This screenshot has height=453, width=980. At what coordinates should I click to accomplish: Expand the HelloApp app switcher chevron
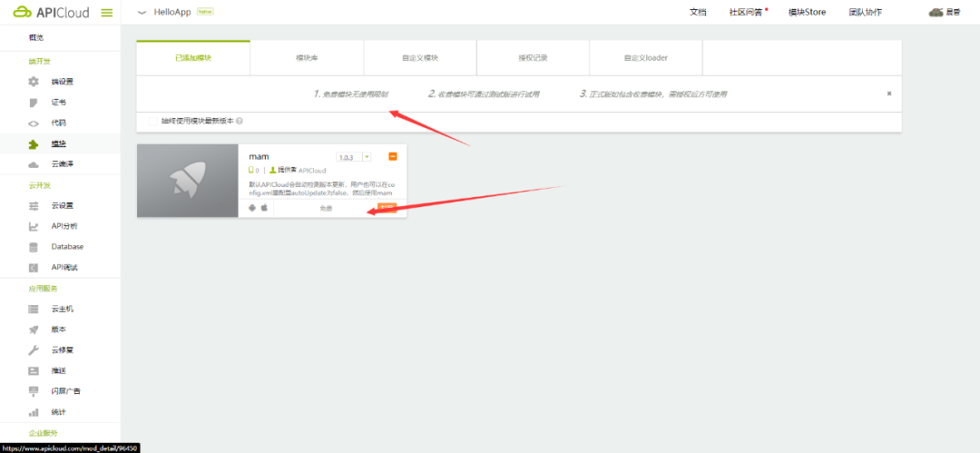142,13
